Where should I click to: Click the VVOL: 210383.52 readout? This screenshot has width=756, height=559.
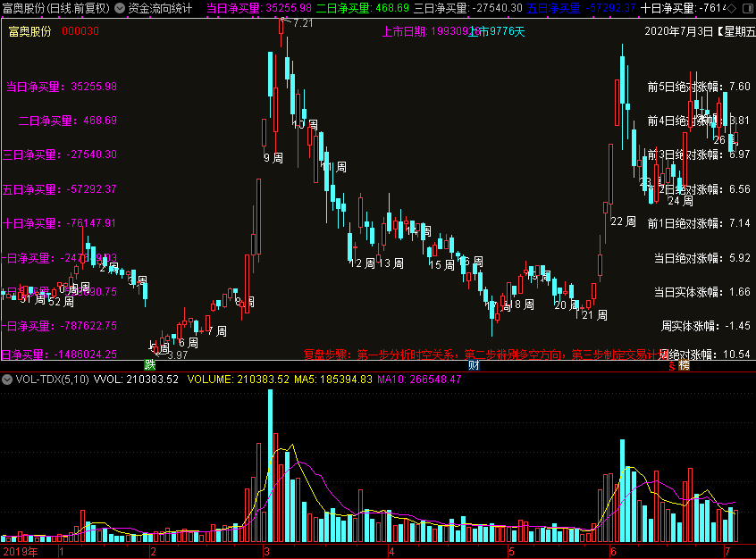pyautogui.click(x=136, y=380)
